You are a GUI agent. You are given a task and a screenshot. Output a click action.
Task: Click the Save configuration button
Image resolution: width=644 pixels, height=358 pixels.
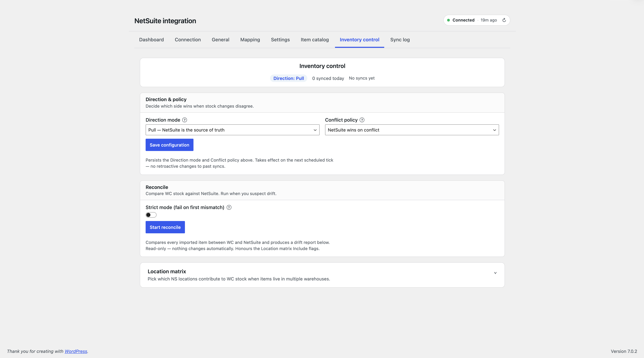point(170,145)
